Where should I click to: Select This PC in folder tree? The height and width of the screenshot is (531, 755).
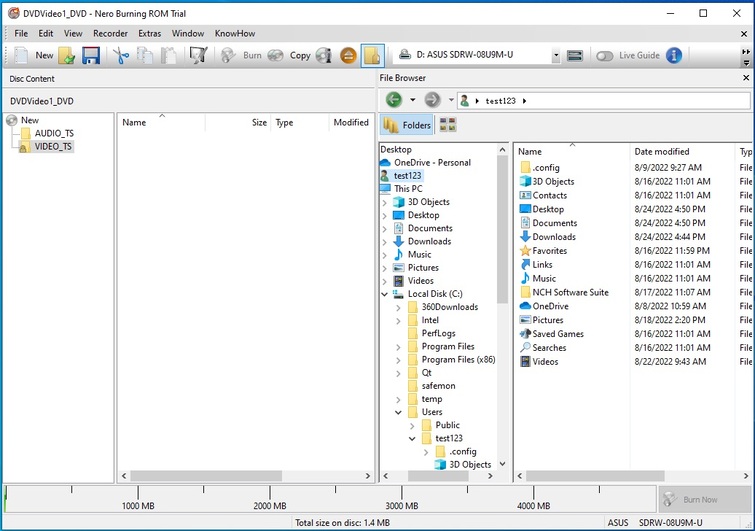(402, 189)
